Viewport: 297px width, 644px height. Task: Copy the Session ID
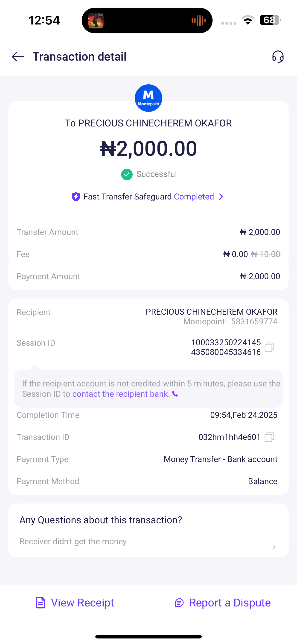[269, 347]
